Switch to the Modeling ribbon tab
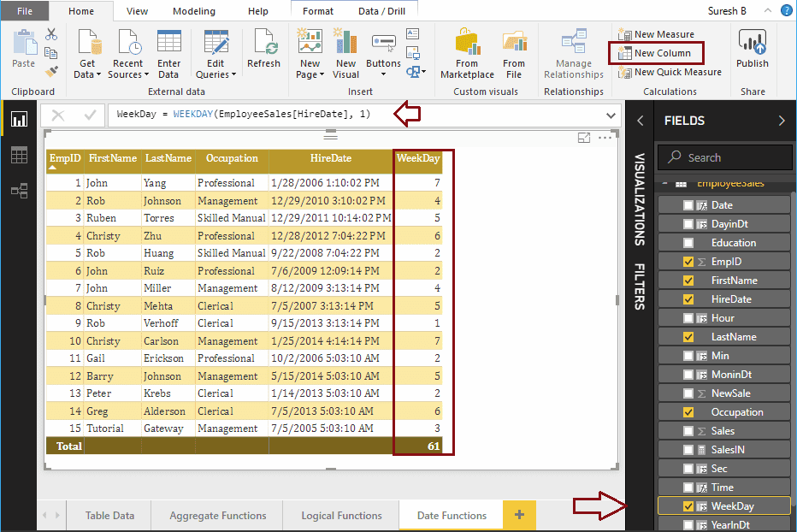Screen dimensions: 797x532 coord(194,11)
